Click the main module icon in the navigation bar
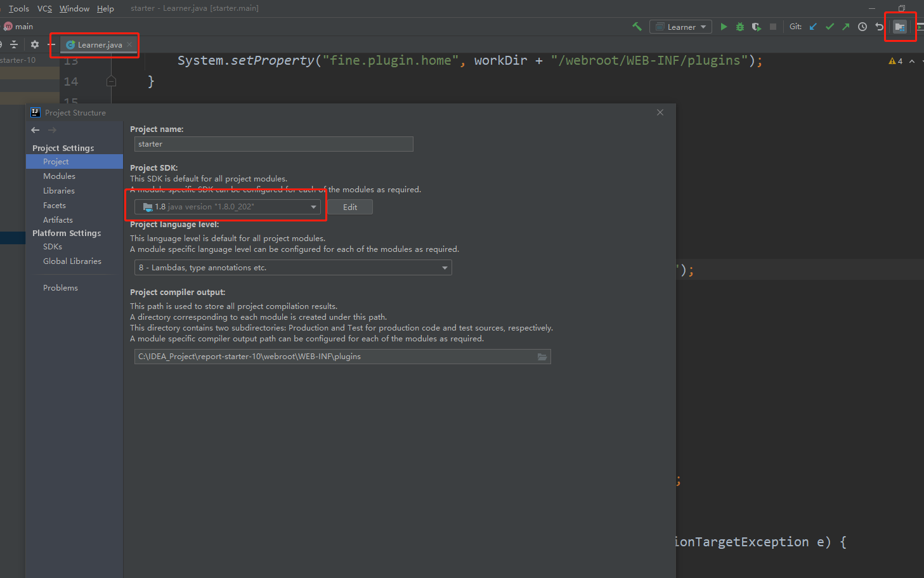 pos(8,27)
